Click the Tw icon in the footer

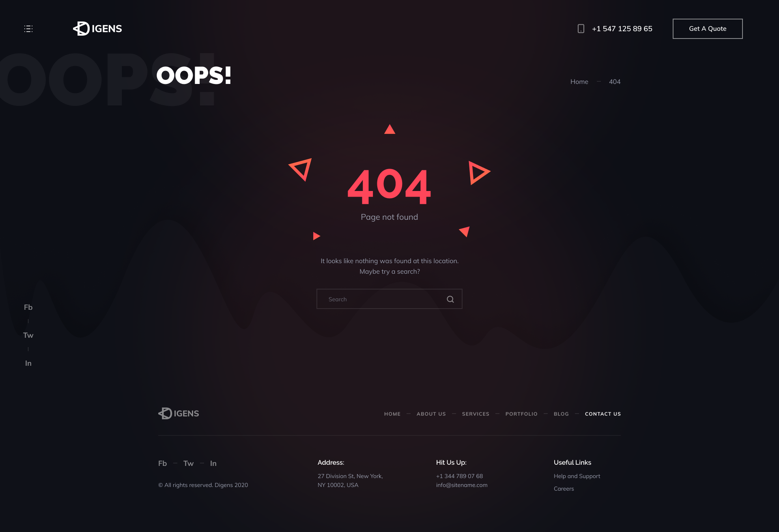pyautogui.click(x=188, y=463)
